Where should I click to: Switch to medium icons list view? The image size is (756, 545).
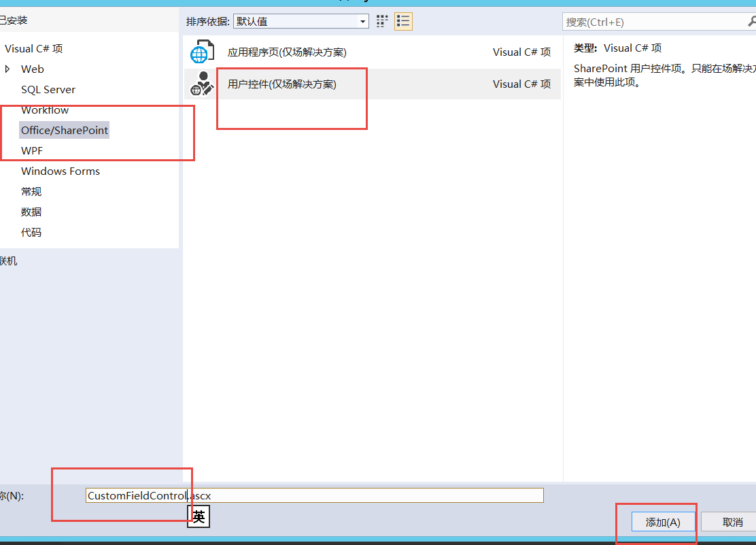pos(403,21)
